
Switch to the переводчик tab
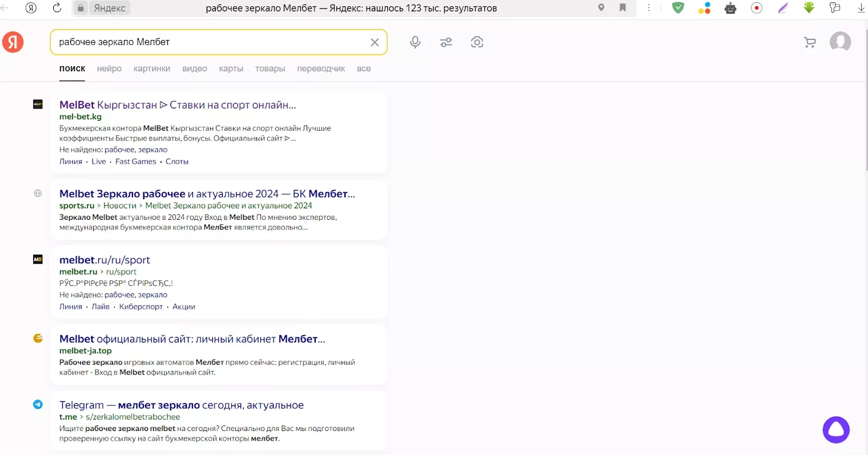coord(321,69)
